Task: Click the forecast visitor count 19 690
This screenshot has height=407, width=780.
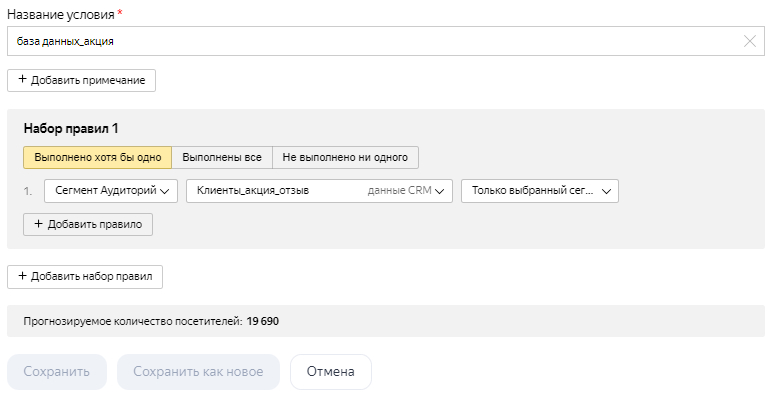Action: 267,321
